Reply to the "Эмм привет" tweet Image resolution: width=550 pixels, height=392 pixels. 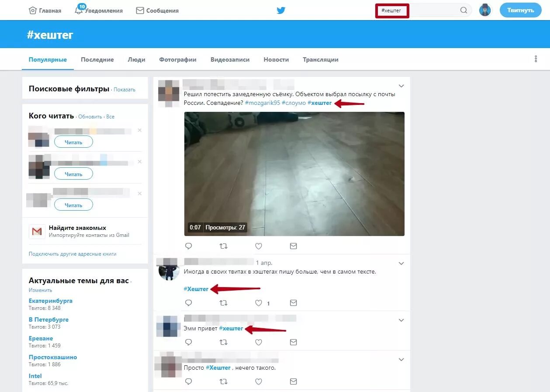(x=189, y=342)
